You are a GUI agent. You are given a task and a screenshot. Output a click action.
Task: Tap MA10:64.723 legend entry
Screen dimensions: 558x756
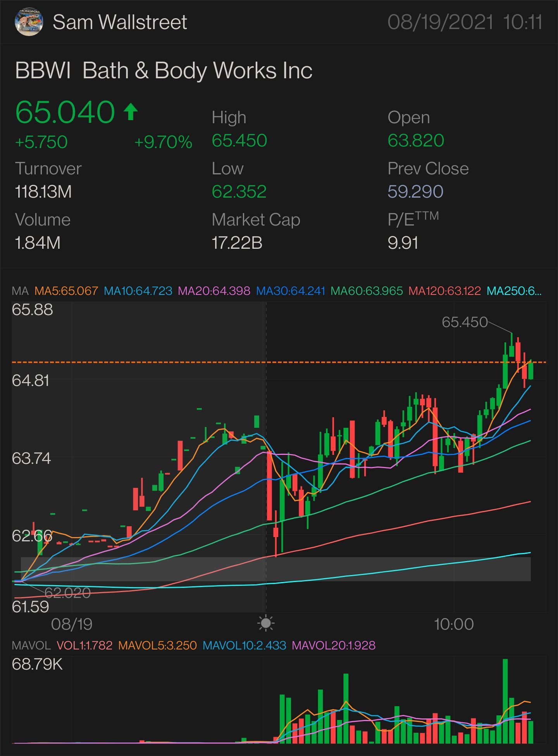[138, 291]
